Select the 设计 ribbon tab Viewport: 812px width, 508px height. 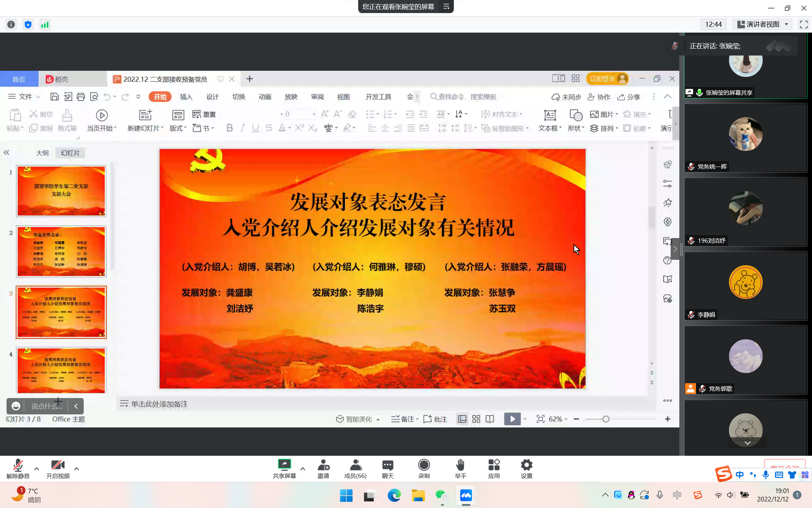pyautogui.click(x=212, y=97)
